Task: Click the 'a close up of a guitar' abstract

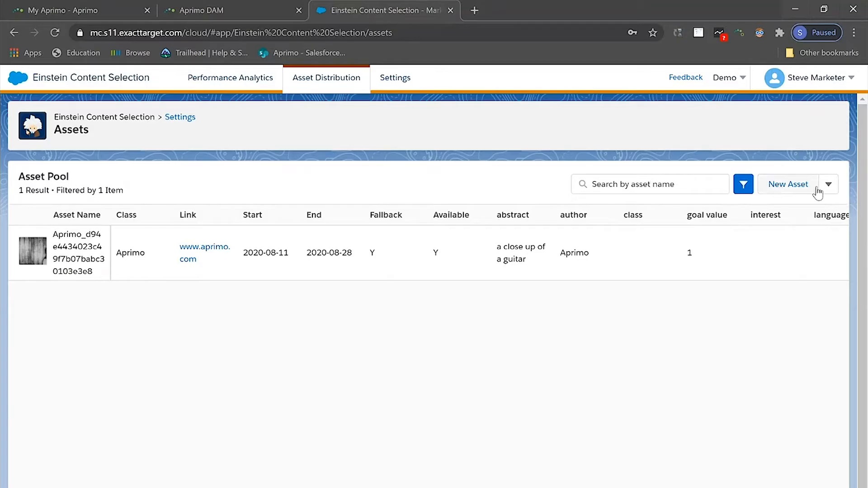Action: pyautogui.click(x=521, y=253)
